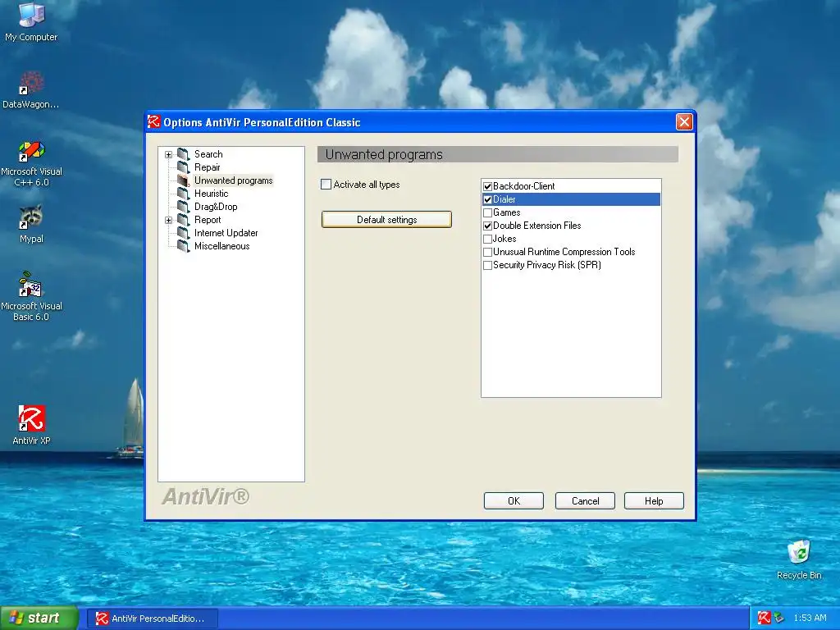Screen dimensions: 840x630
Task: Expand the Report tree node
Action: [x=168, y=220]
